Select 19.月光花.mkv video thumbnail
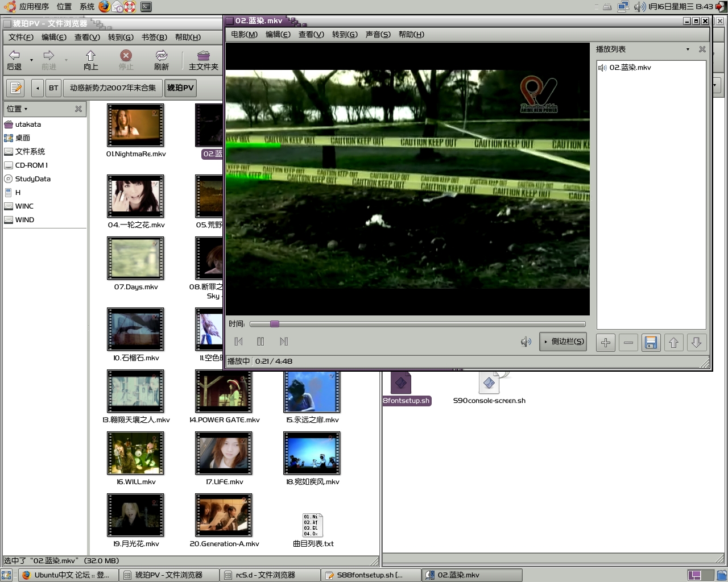 (x=135, y=515)
